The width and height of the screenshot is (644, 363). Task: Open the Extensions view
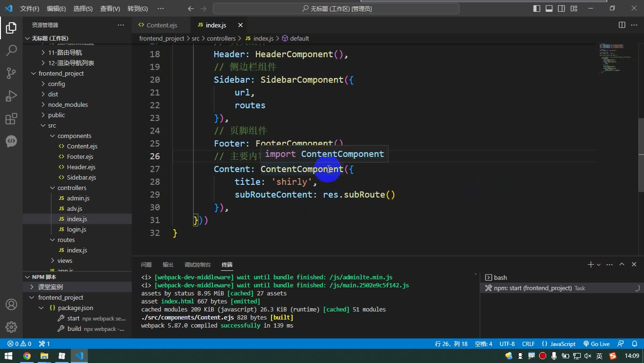pos(11,118)
